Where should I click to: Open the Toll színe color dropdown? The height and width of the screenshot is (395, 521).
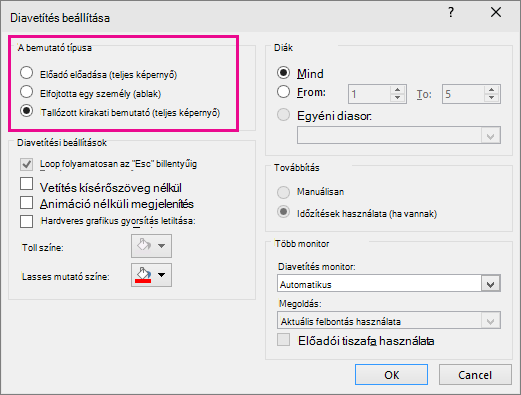[x=151, y=246]
